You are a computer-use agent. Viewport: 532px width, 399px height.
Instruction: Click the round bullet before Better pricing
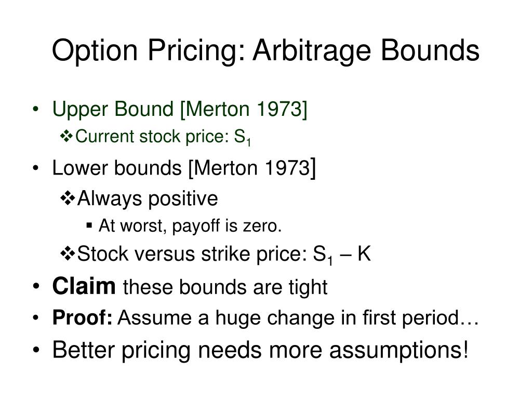(36, 351)
